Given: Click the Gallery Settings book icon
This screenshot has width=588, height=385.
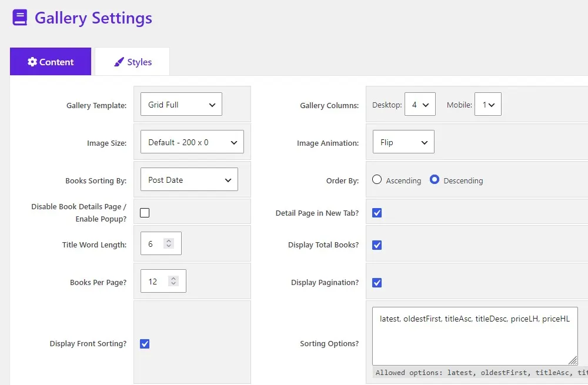Looking at the screenshot, I should (20, 18).
